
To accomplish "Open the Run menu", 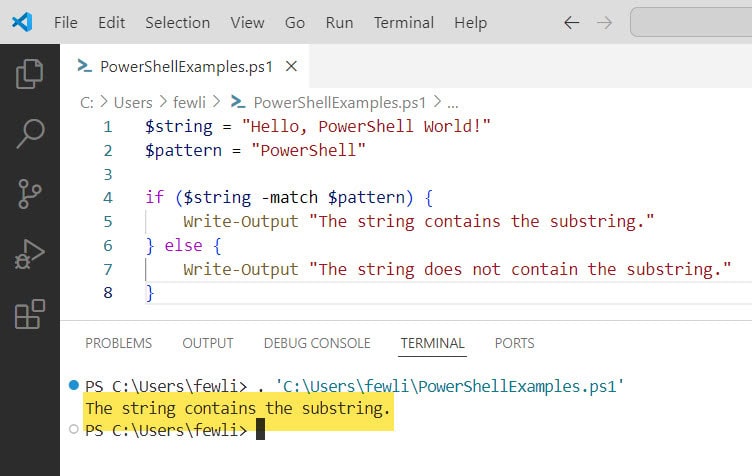I will [x=339, y=23].
